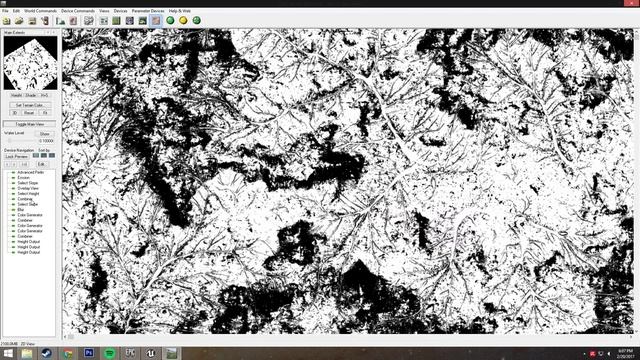This screenshot has width=640, height=360.
Task: Open the World Commands menu
Action: [40, 11]
